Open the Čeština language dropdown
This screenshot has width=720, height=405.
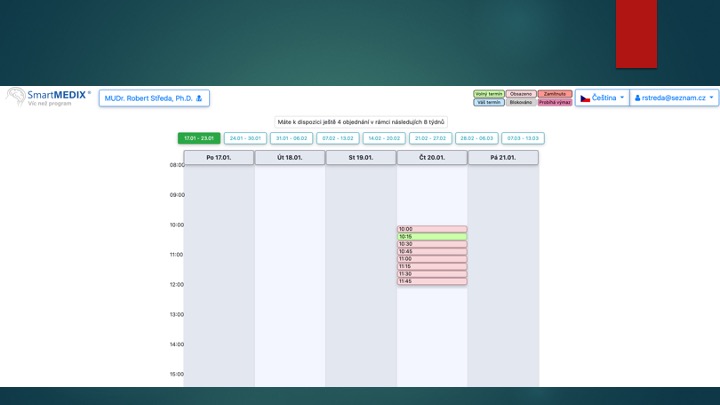(x=601, y=98)
